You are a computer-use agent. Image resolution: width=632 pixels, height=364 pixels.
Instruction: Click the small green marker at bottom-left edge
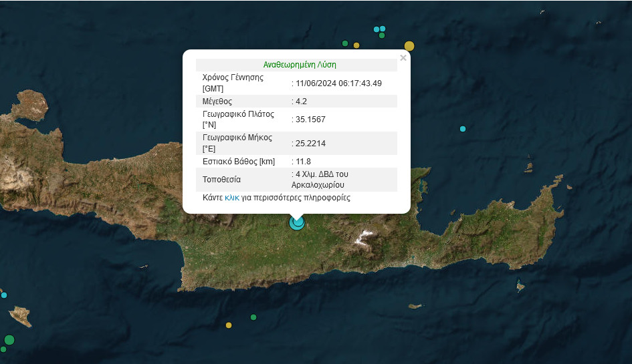pos(3,349)
